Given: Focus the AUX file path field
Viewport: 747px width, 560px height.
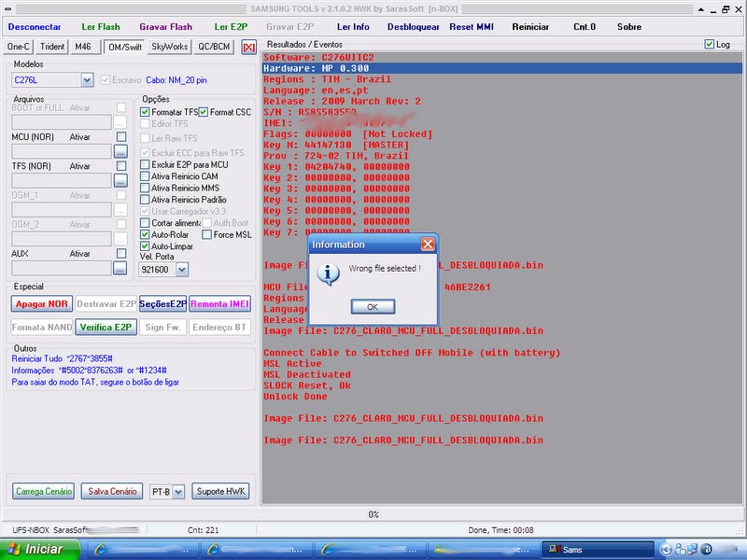Looking at the screenshot, I should coord(62,268).
